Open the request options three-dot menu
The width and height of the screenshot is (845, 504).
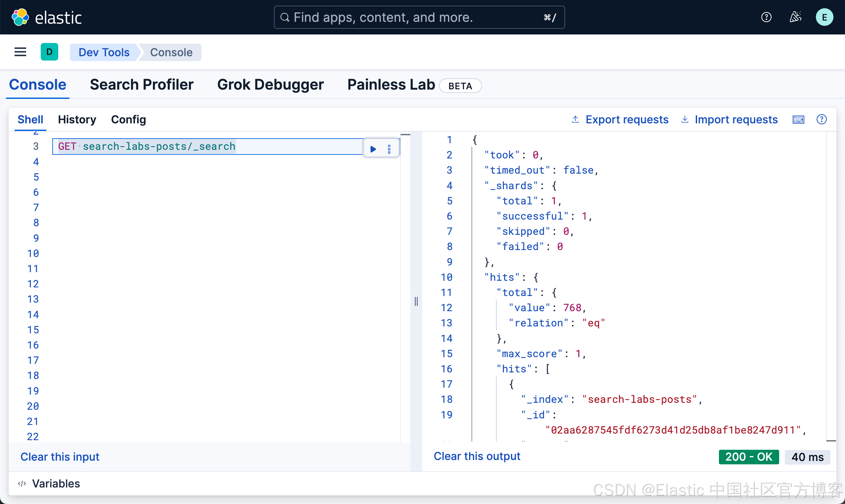click(x=389, y=149)
